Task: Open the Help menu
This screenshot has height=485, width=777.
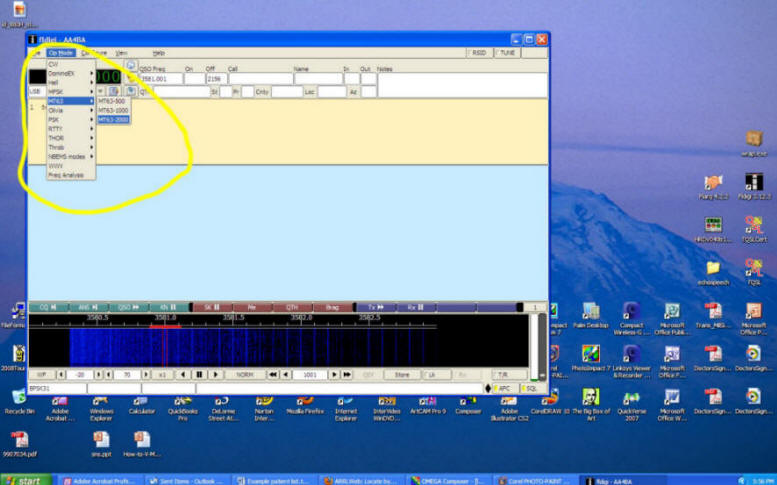Action: [x=159, y=53]
